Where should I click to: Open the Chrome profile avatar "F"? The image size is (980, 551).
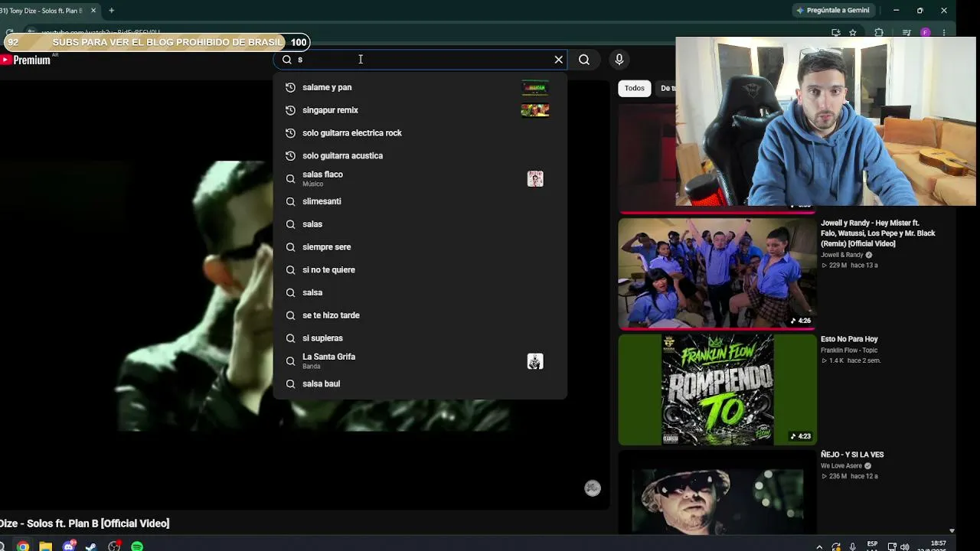tap(926, 33)
